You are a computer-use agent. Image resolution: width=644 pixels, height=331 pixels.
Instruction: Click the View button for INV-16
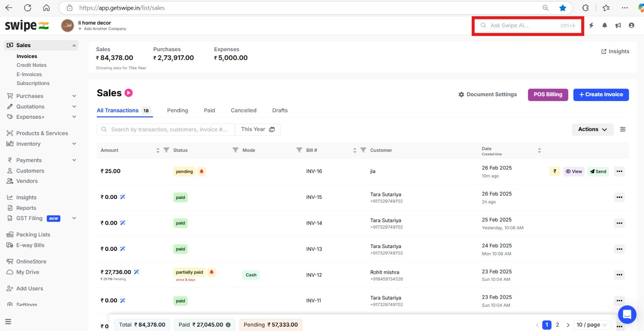[x=574, y=171]
